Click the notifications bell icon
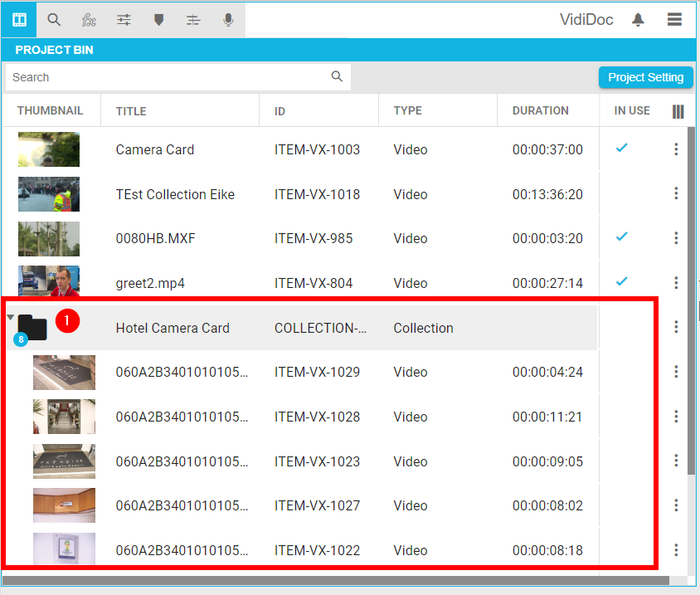Screen dimensions: 700x595 (x=638, y=20)
